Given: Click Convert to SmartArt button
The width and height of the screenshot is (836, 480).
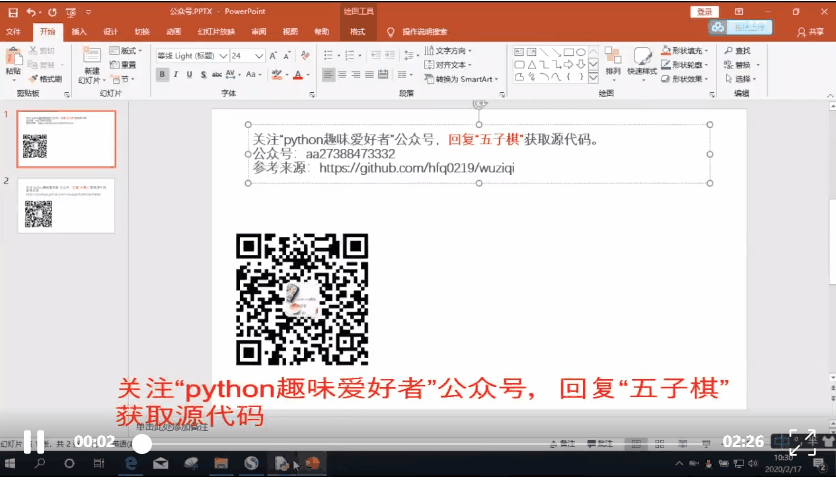Looking at the screenshot, I should pos(461,79).
